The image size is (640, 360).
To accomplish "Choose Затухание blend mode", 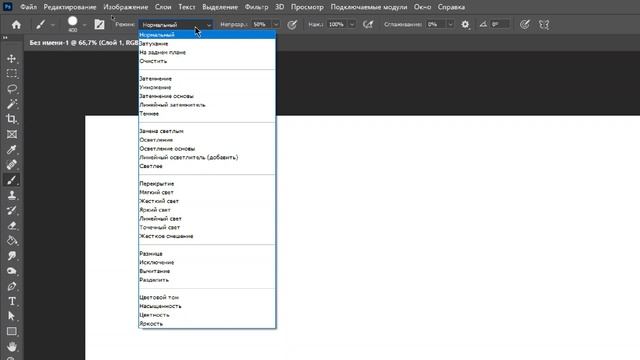I will pos(207,44).
